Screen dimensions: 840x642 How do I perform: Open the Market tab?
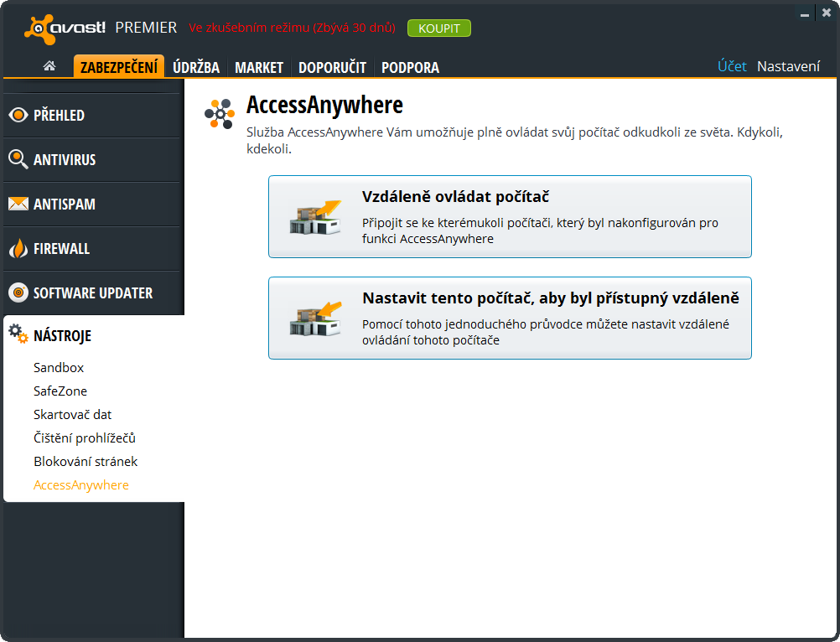(x=259, y=67)
